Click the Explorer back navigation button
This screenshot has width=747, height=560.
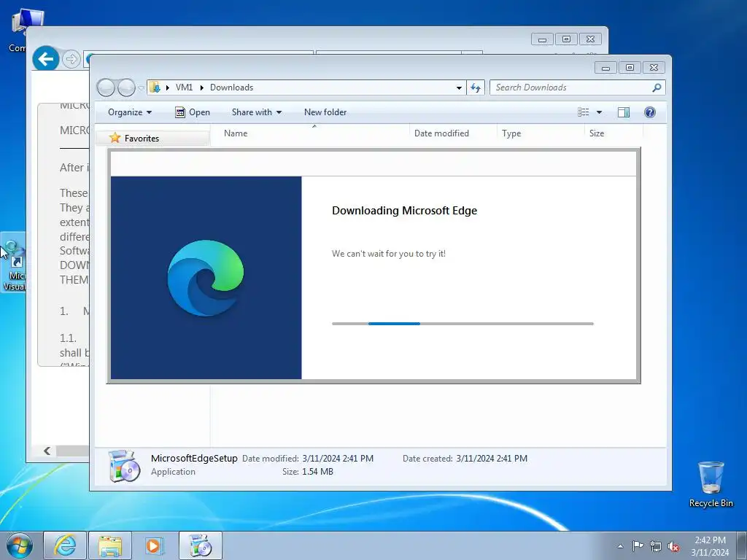106,87
